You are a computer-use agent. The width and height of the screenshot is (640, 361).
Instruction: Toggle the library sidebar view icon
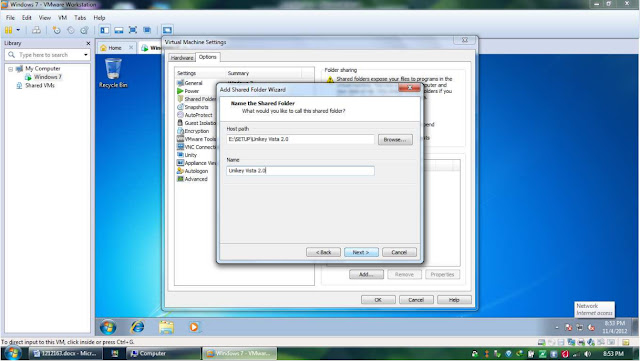coord(105,30)
